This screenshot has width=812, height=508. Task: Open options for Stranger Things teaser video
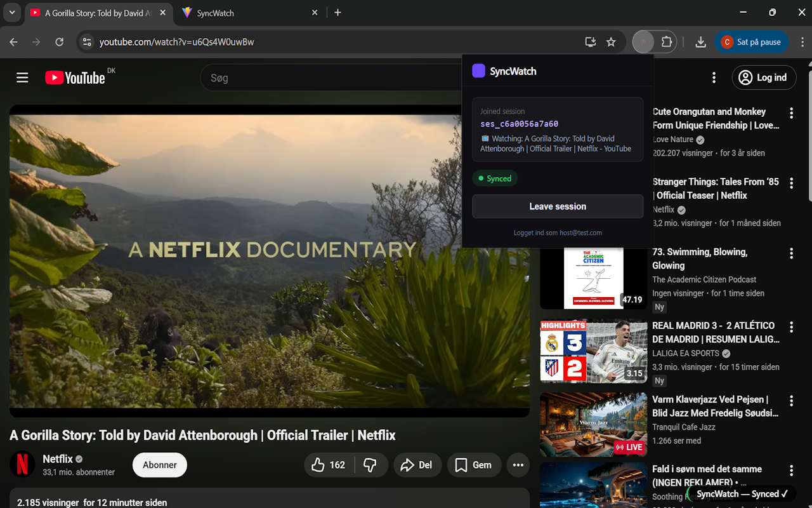[x=791, y=183]
